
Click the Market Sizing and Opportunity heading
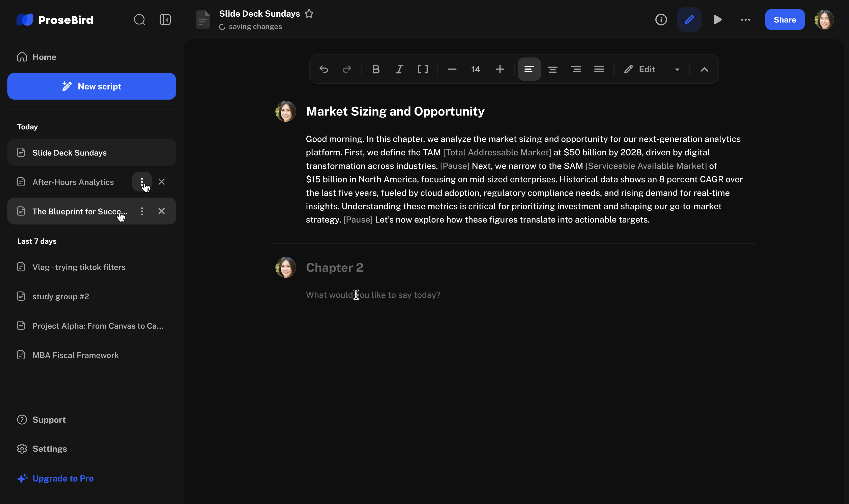tap(395, 111)
